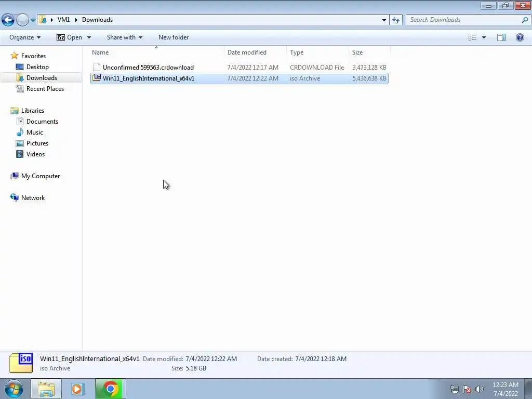Click size 5,436,638 KB cell
This screenshot has height=399, width=532.
[369, 78]
